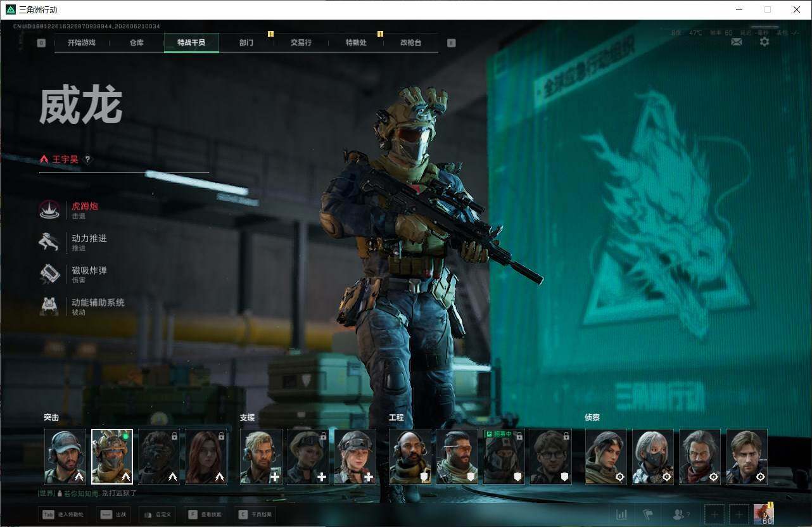Select the 招募中 locked engineer operator
The width and height of the screenshot is (812, 527).
pos(504,457)
